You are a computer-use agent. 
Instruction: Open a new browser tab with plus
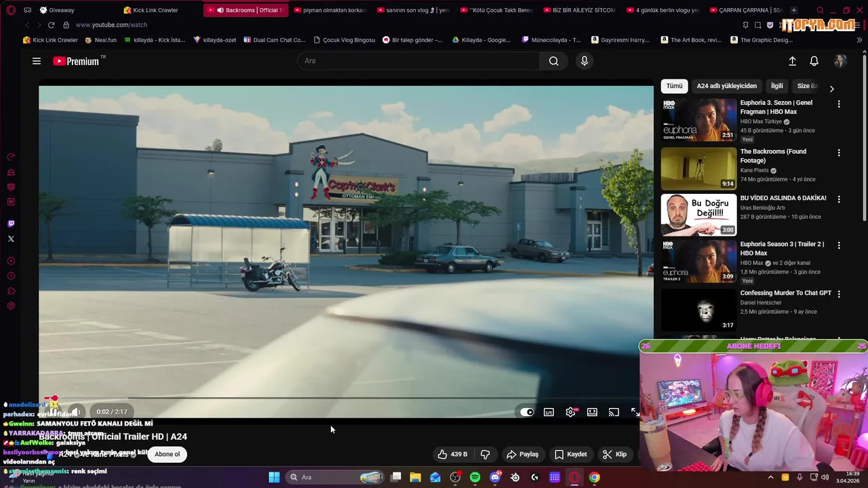[794, 10]
